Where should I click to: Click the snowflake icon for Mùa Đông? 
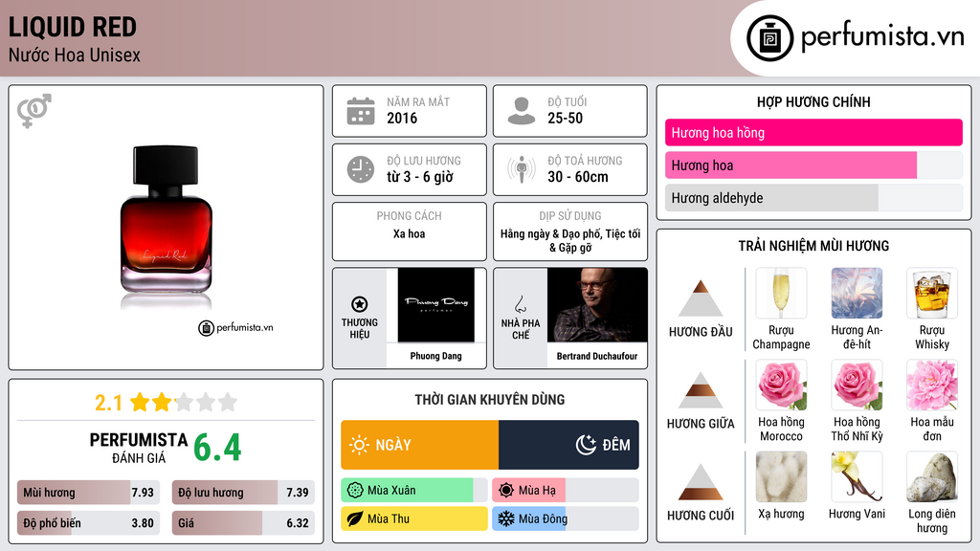(x=506, y=518)
